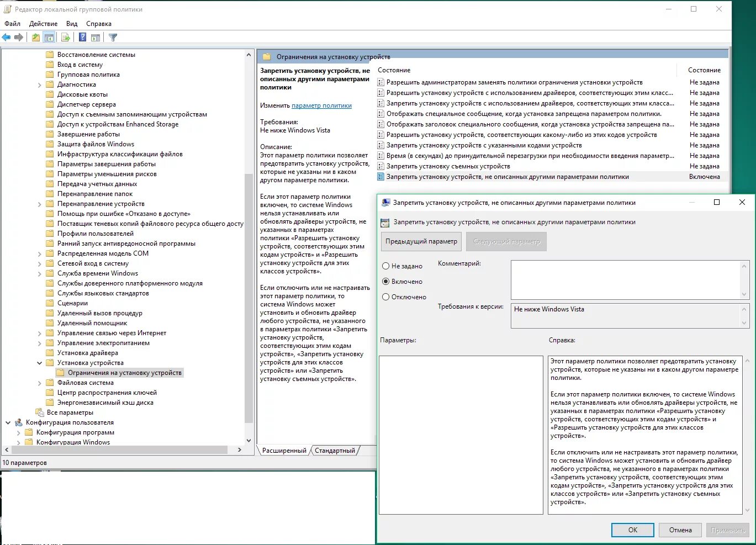This screenshot has height=545, width=756.
Task: Click the policy icon in the dialog title bar
Action: (x=385, y=203)
